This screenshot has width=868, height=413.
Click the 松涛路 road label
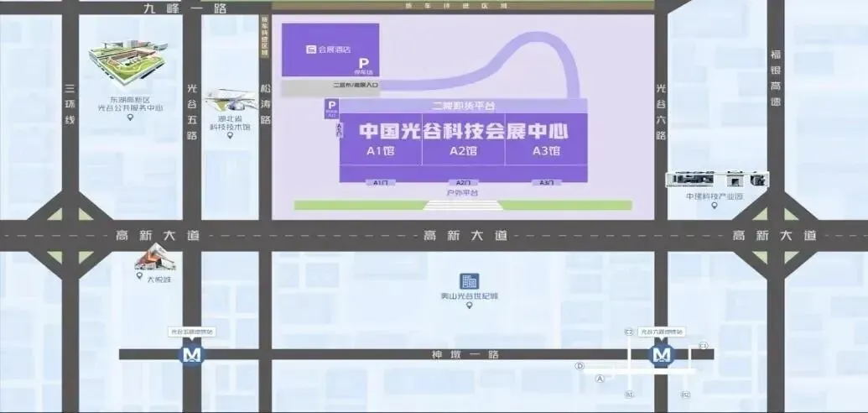[265, 103]
